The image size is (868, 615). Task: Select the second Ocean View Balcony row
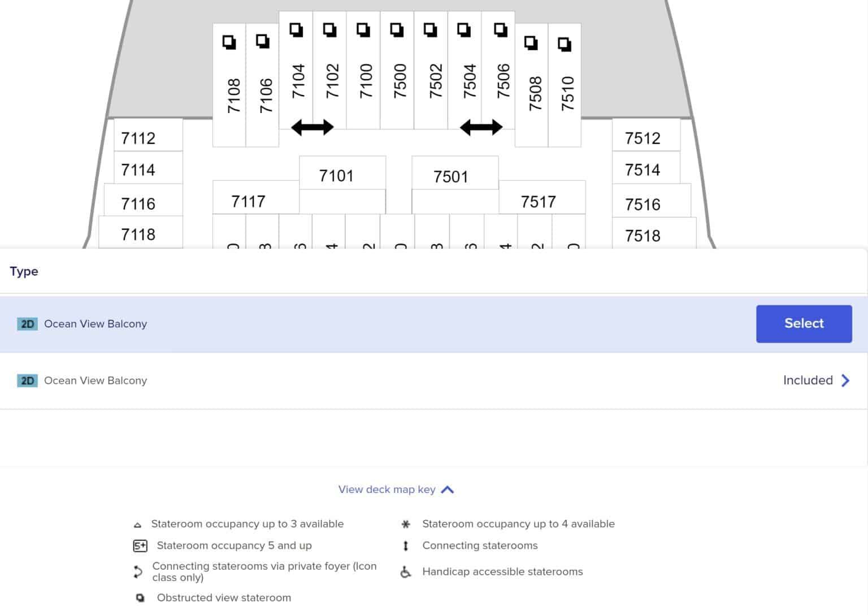(396, 380)
